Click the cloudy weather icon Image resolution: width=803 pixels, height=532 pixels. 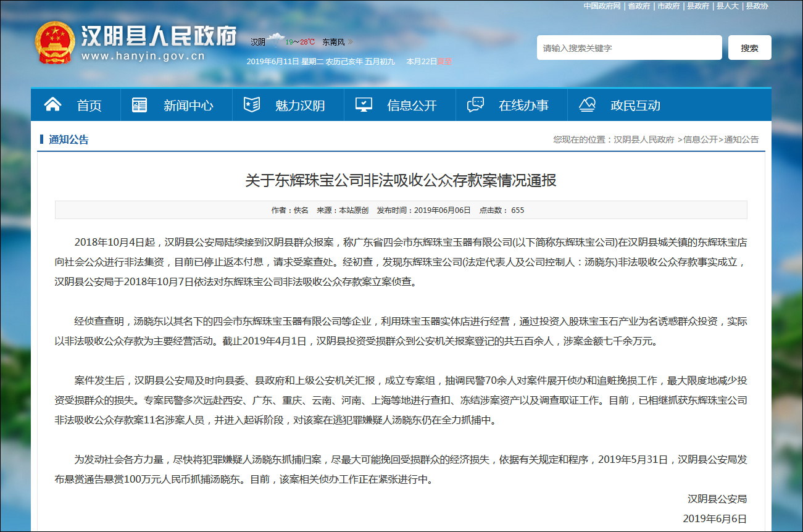(x=275, y=40)
